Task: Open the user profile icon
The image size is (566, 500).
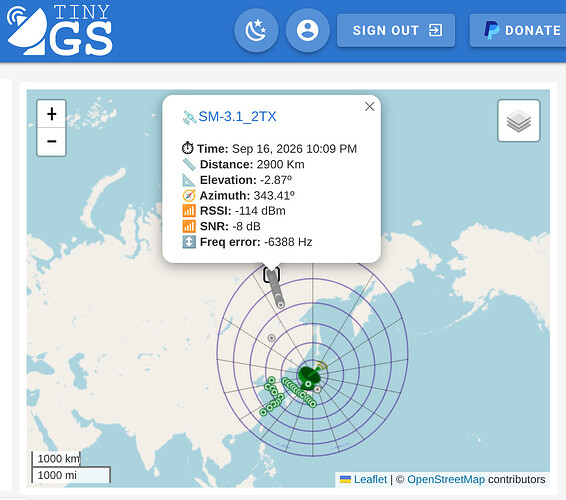Action: point(308,30)
